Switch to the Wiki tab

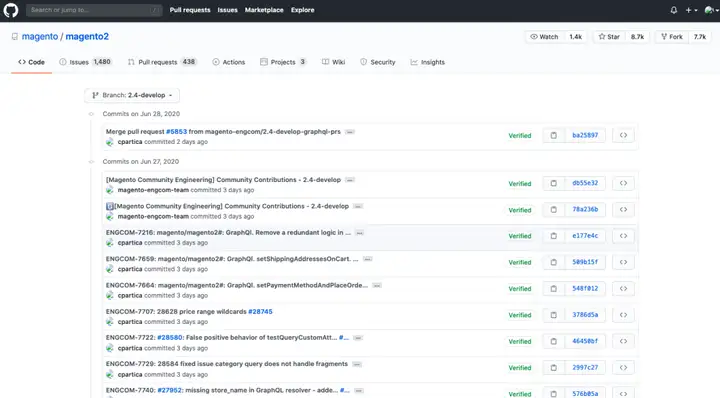tap(333, 62)
